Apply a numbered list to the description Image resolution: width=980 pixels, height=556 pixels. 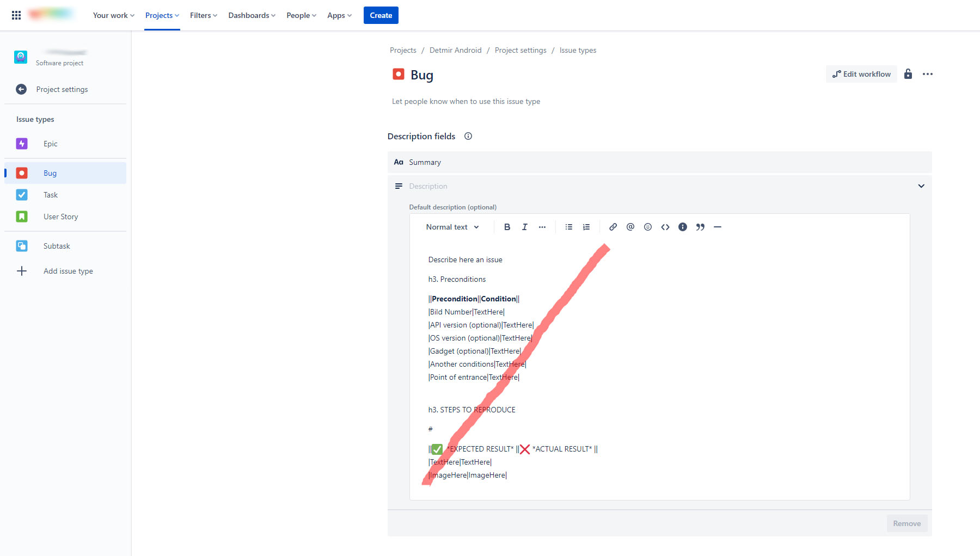pyautogui.click(x=586, y=227)
